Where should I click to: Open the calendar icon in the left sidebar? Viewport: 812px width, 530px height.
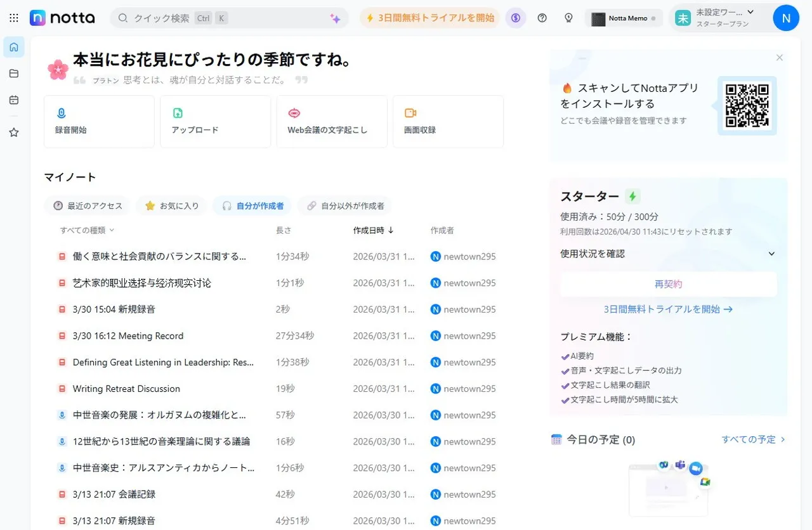(x=13, y=100)
